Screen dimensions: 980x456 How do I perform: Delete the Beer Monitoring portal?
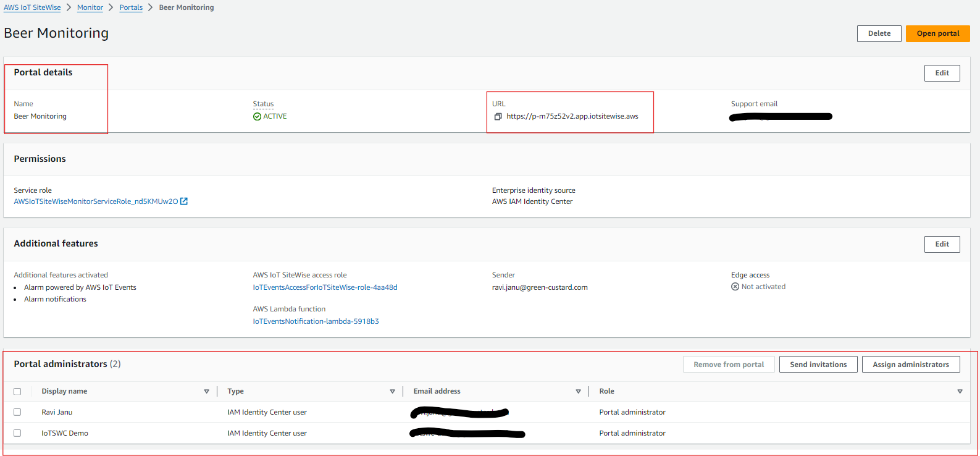tap(879, 33)
